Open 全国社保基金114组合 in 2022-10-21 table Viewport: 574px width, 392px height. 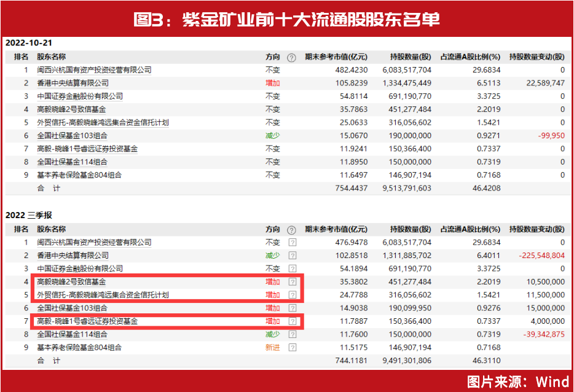pos(72,162)
